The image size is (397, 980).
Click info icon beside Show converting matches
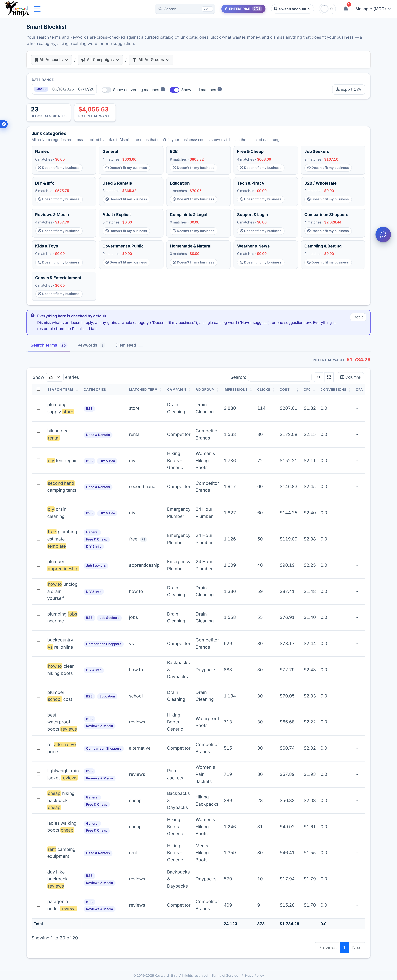163,89
